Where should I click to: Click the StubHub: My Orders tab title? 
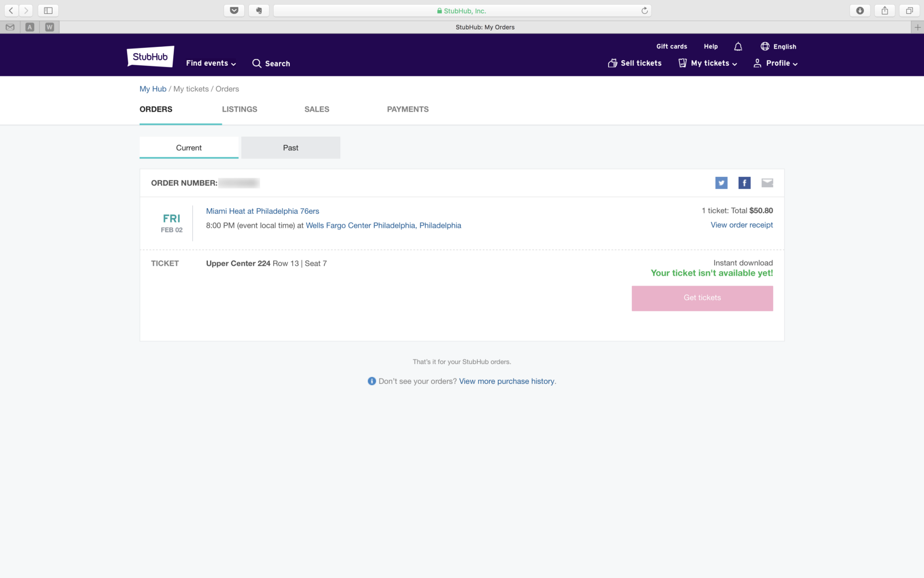click(485, 27)
